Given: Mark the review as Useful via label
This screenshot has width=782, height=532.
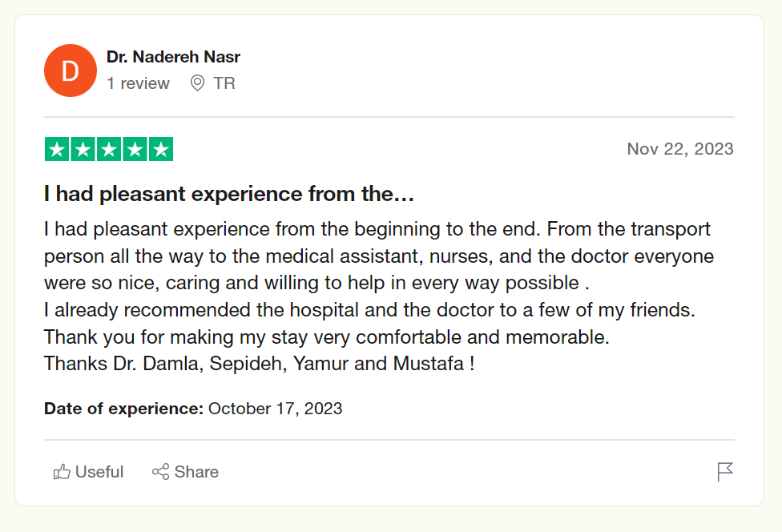Looking at the screenshot, I should pyautogui.click(x=99, y=472).
